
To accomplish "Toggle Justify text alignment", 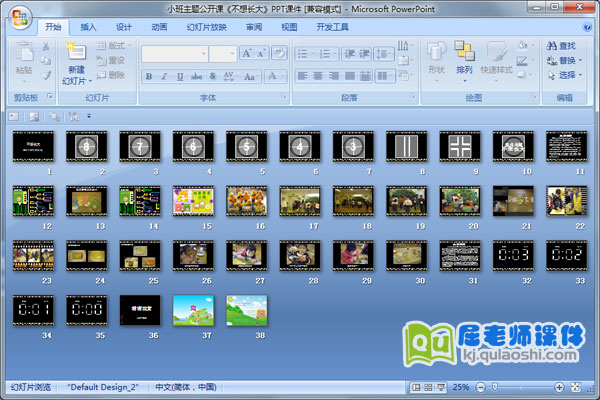I will coord(350,76).
